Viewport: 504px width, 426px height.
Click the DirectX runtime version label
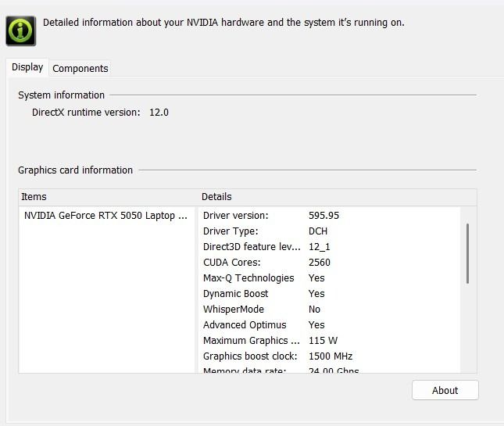click(x=86, y=113)
